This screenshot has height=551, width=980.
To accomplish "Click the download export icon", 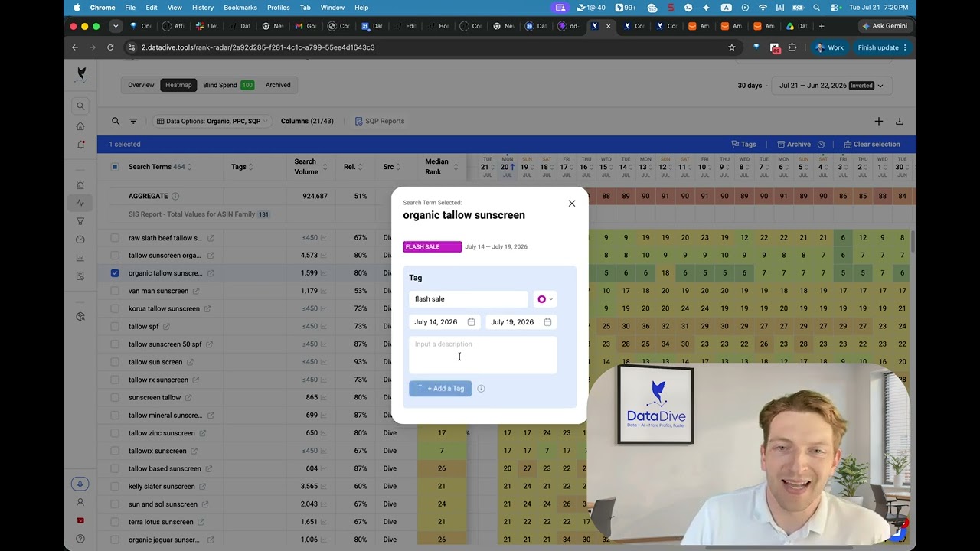I will tap(900, 121).
